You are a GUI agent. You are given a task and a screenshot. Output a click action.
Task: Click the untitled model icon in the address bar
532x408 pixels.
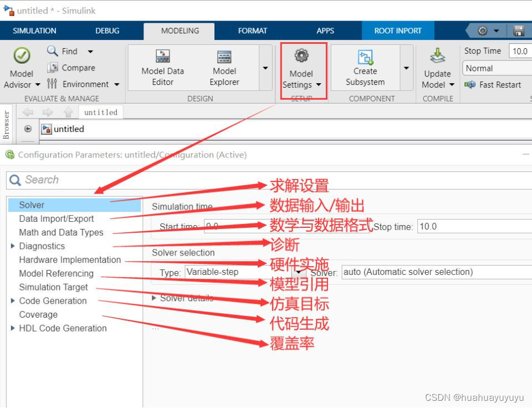click(x=47, y=129)
